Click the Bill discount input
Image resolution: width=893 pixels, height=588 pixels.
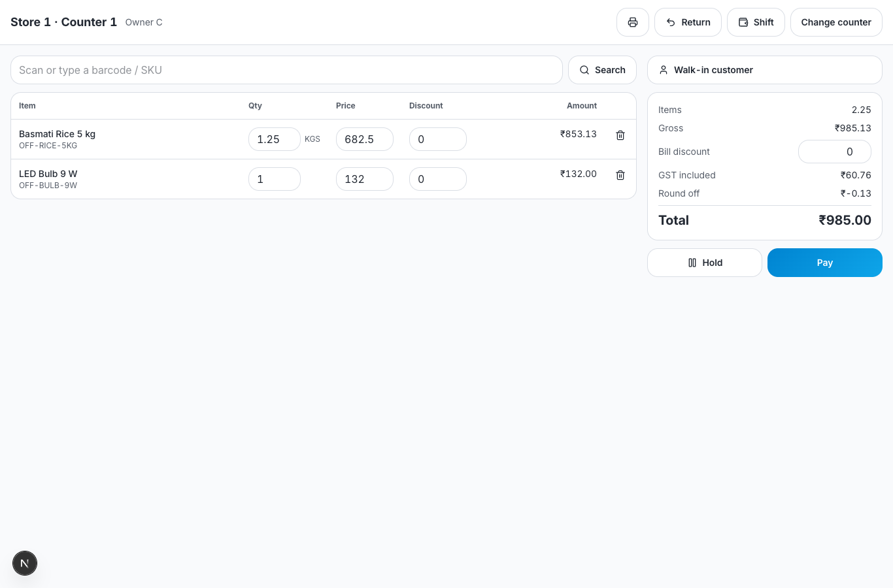coord(835,152)
